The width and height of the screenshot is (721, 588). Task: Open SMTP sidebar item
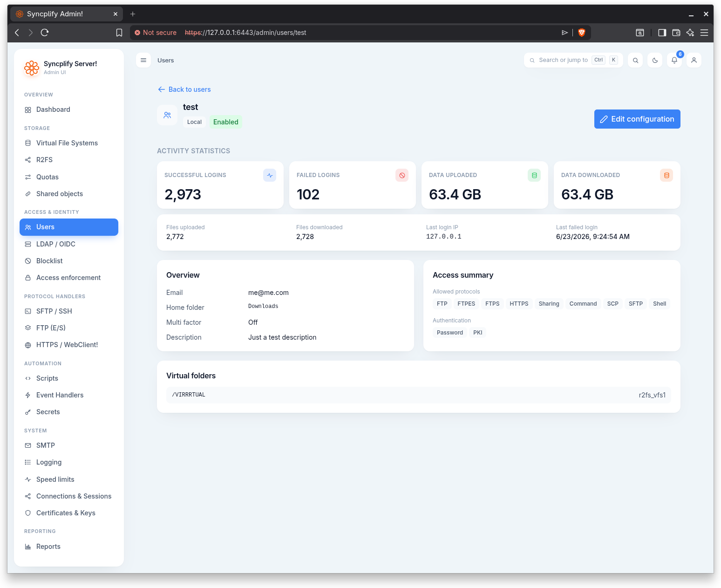69,445
